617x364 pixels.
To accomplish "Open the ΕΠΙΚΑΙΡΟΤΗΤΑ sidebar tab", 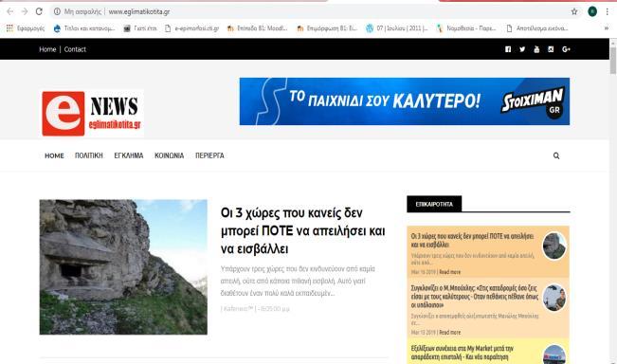I will [x=434, y=204].
